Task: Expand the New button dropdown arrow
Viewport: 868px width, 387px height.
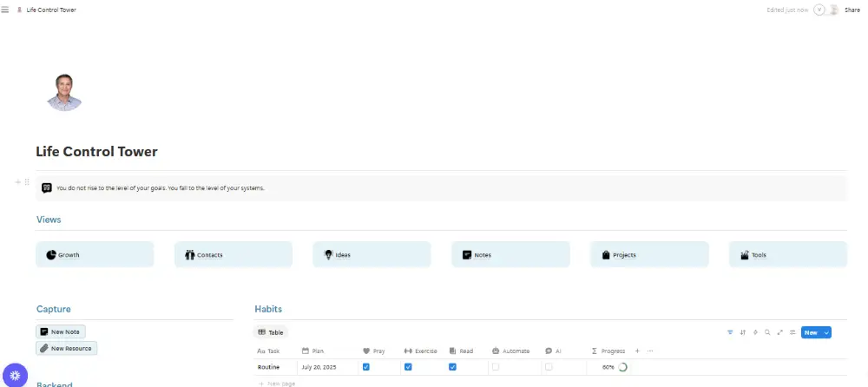Action: coord(826,332)
